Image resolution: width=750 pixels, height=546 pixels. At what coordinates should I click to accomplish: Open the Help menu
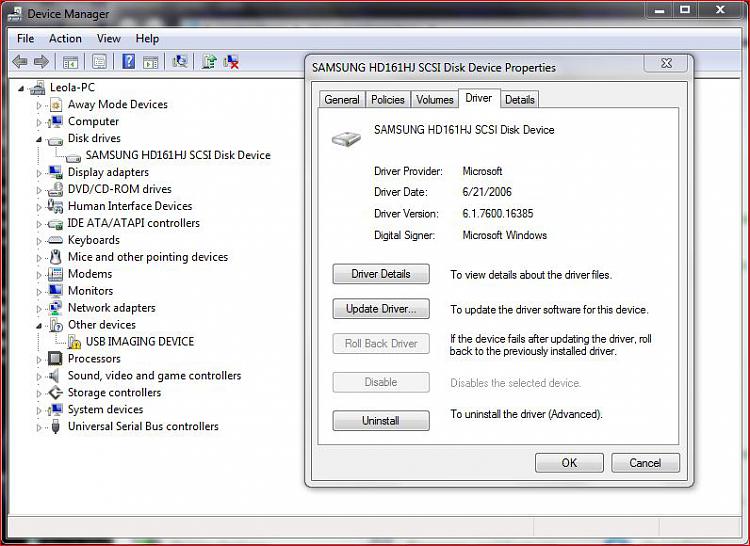[147, 38]
